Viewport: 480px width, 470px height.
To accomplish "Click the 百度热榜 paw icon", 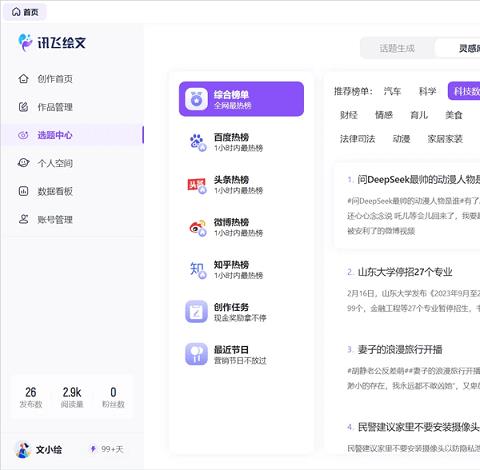I will tap(197, 142).
